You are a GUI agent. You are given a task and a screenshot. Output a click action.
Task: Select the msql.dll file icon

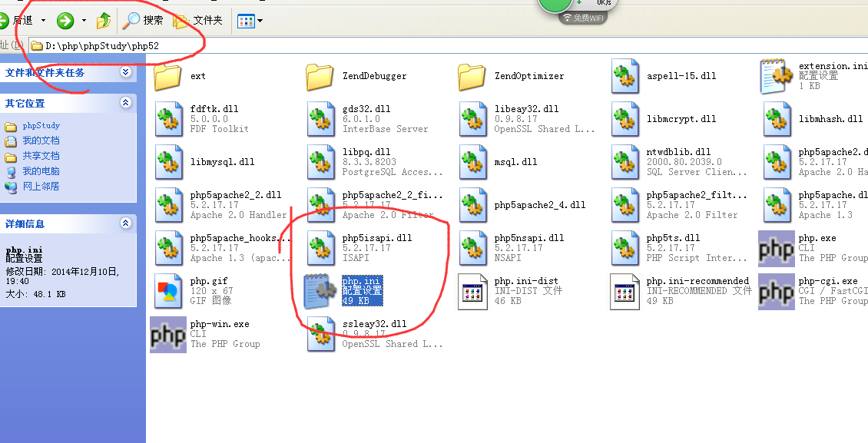coord(473,162)
